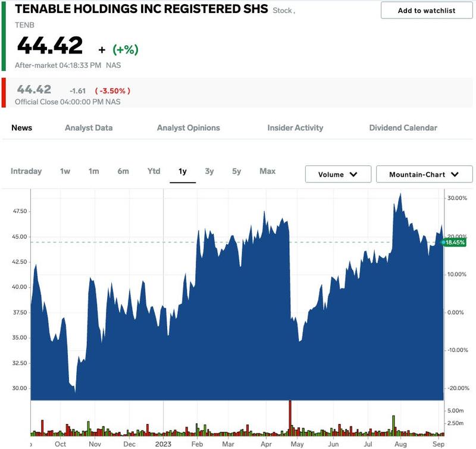Screen dimensions: 476x449
Task: Click the Aug label on time axis
Action: [x=400, y=444]
